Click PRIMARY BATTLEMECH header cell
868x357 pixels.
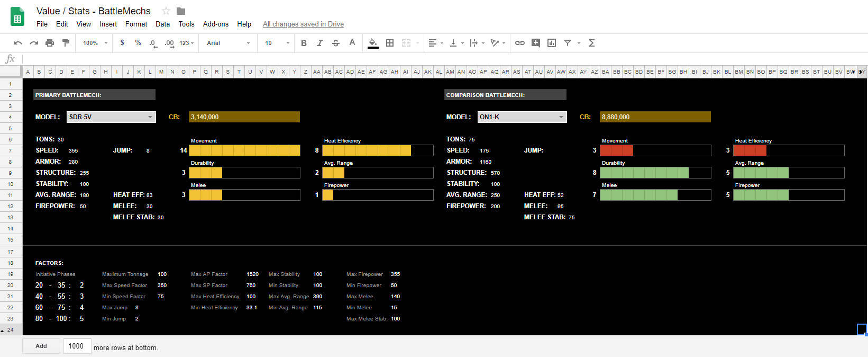tap(94, 95)
